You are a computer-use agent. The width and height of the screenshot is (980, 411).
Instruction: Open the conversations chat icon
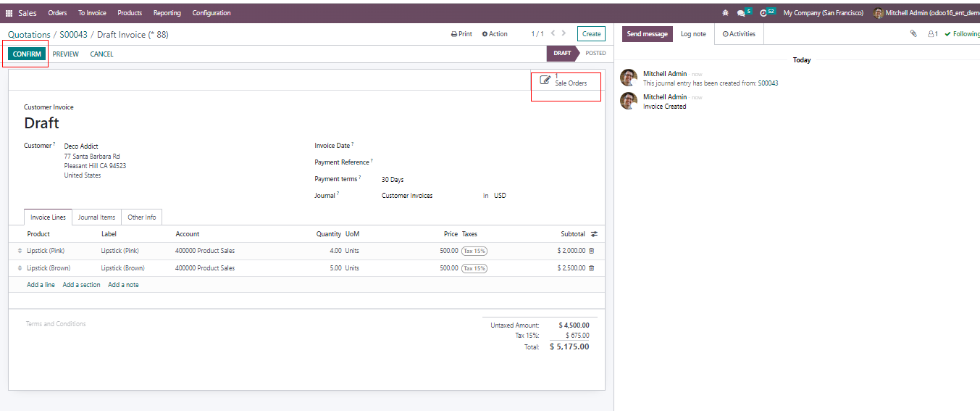pyautogui.click(x=741, y=13)
